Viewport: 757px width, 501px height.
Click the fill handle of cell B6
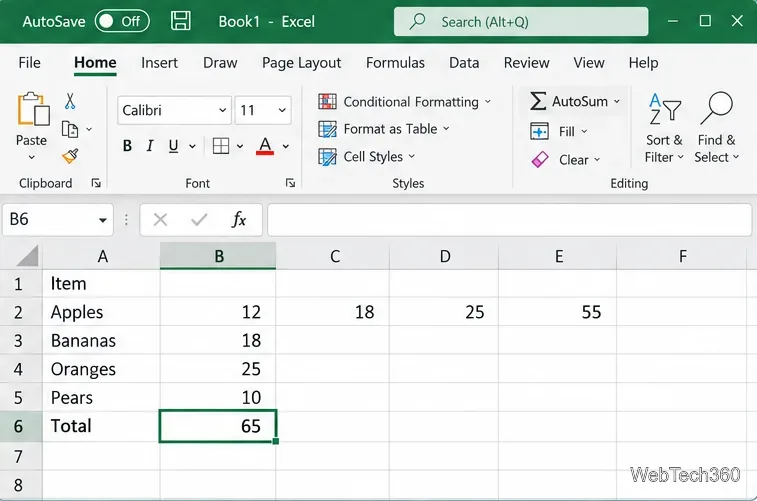coord(276,441)
